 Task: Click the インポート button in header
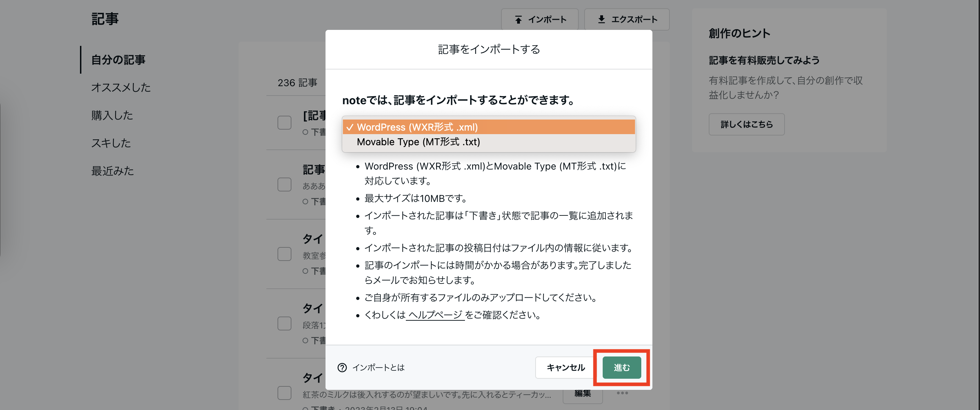(539, 19)
